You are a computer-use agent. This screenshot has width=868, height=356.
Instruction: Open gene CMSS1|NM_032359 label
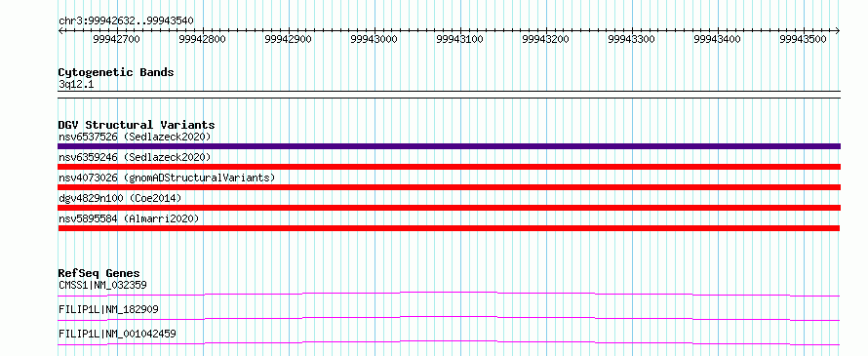coord(102,285)
